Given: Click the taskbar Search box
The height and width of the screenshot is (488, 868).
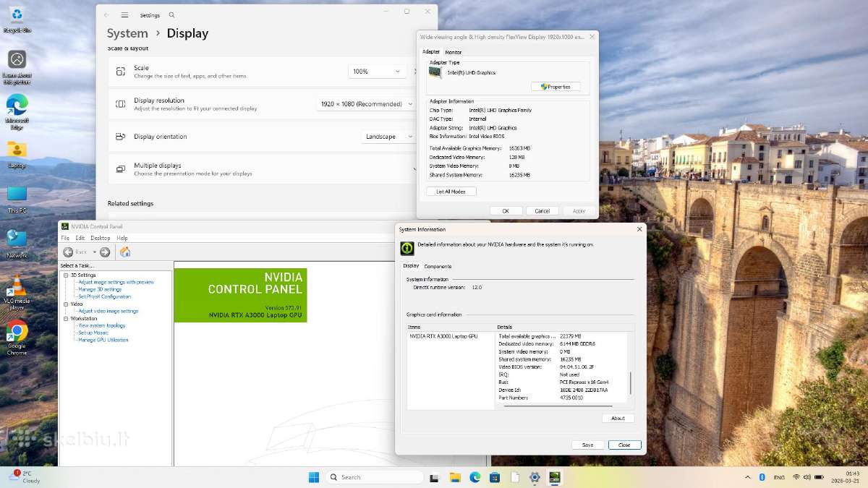Looking at the screenshot, I should point(374,477).
